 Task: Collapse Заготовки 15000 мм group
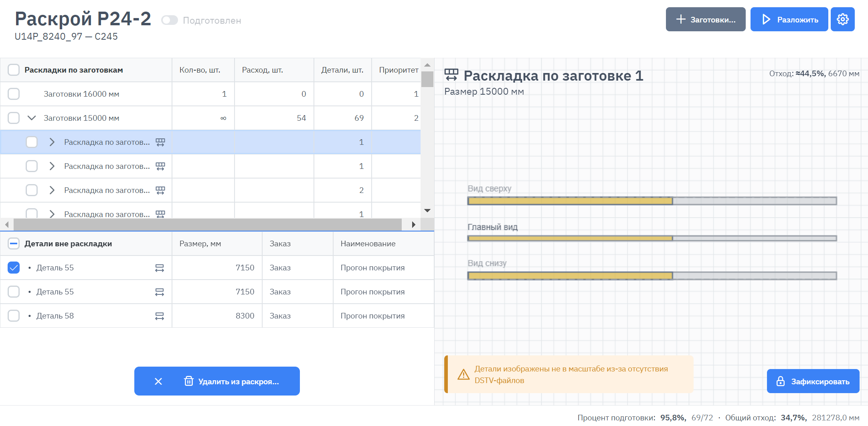click(x=32, y=118)
